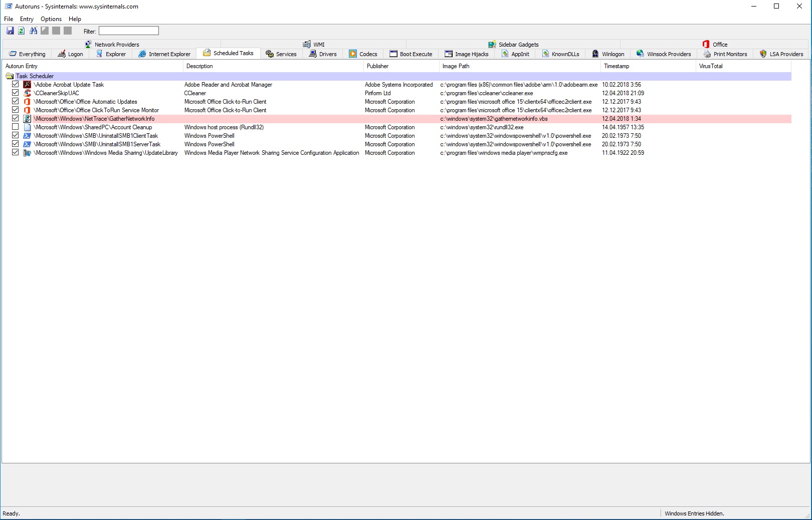
Task: Click the Sidebar Gadgets tab icon
Action: [492, 44]
